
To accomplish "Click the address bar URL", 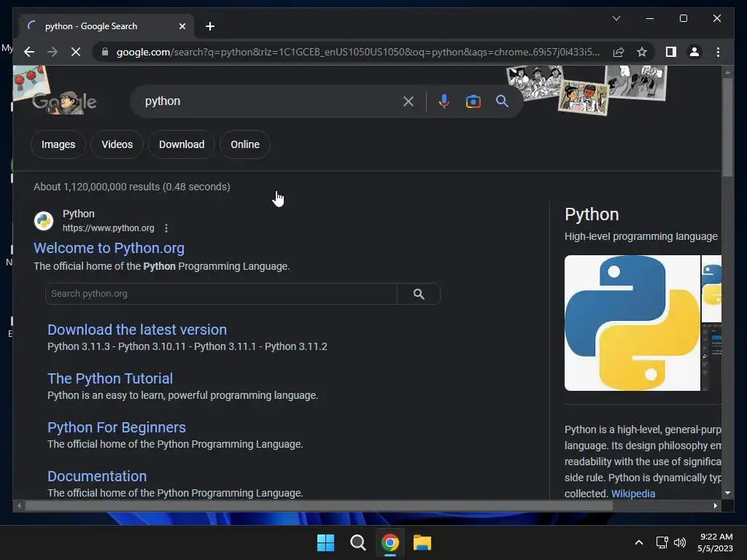I will point(357,52).
